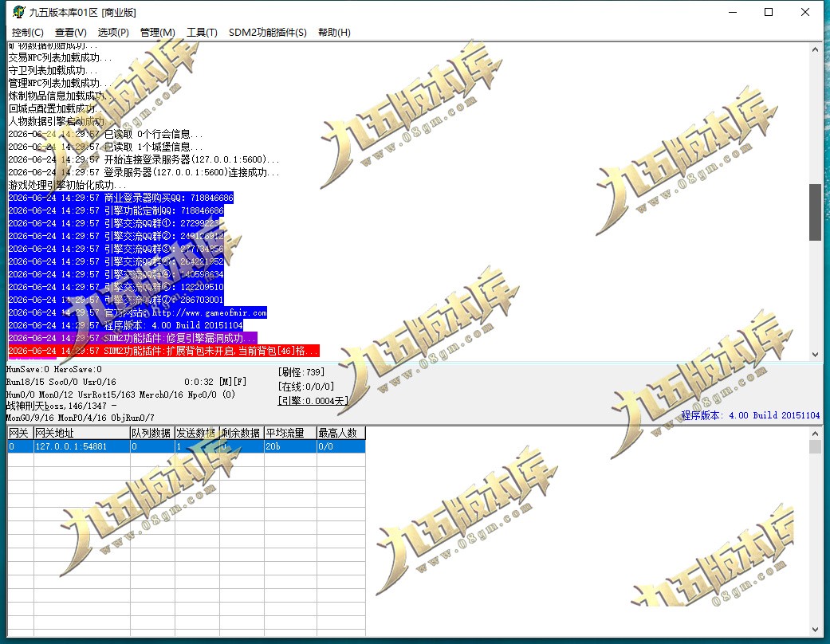The height and width of the screenshot is (644, 830).
Task: Click red log line 扩展背包未开启
Action: pyautogui.click(x=164, y=351)
